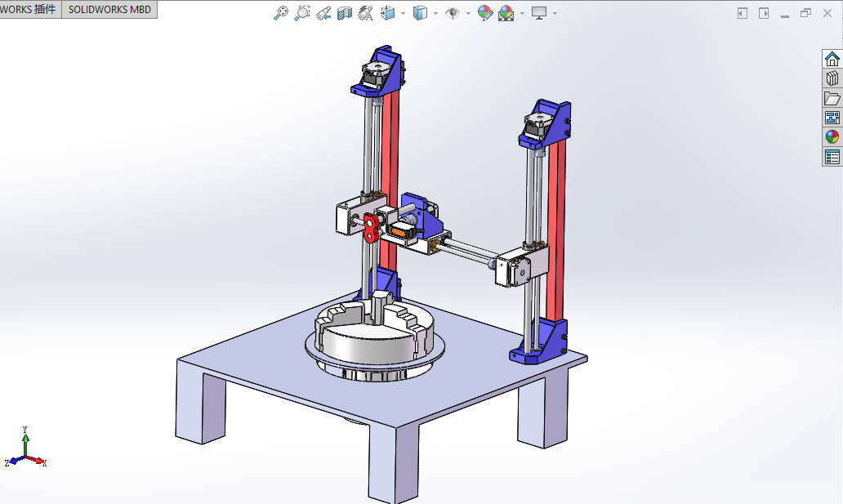Close the document window
Screen dimensions: 843x504
pos(827,13)
